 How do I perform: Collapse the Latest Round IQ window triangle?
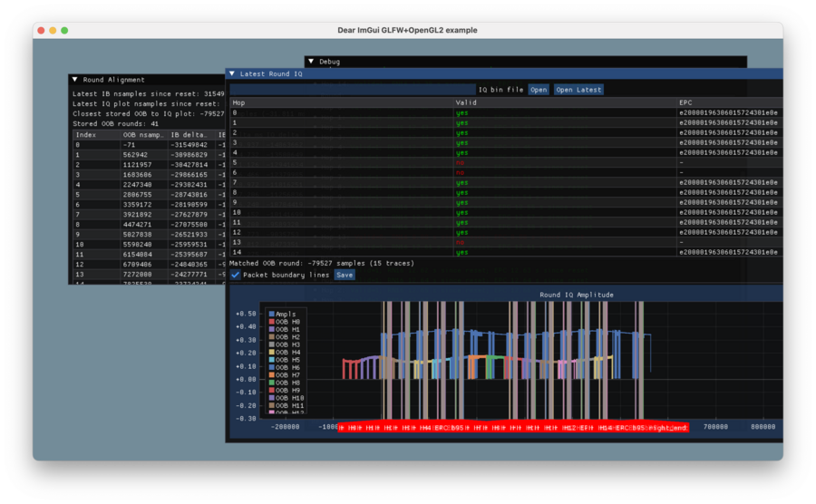tap(232, 73)
